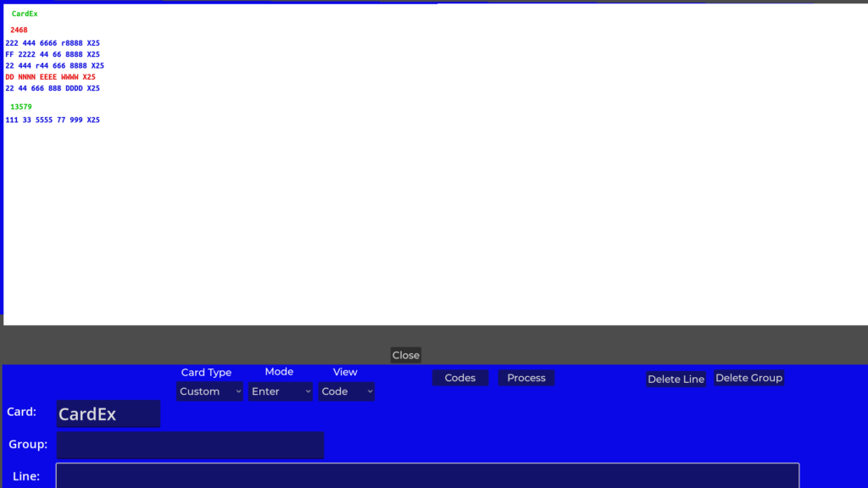Click the Codes button
868x488 pixels.
click(459, 378)
